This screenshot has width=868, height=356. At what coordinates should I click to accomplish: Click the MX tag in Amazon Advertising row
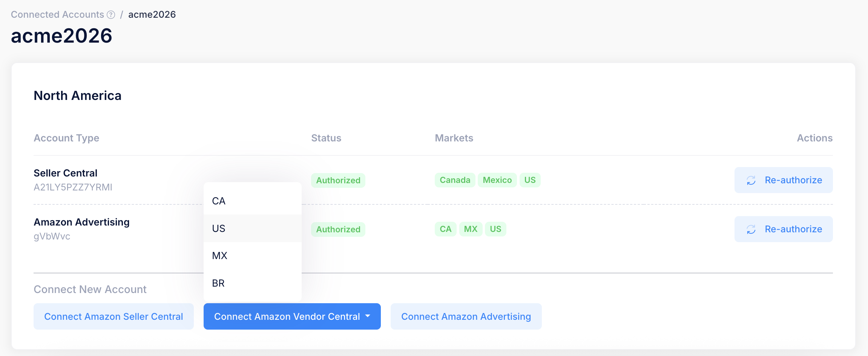[x=471, y=229]
